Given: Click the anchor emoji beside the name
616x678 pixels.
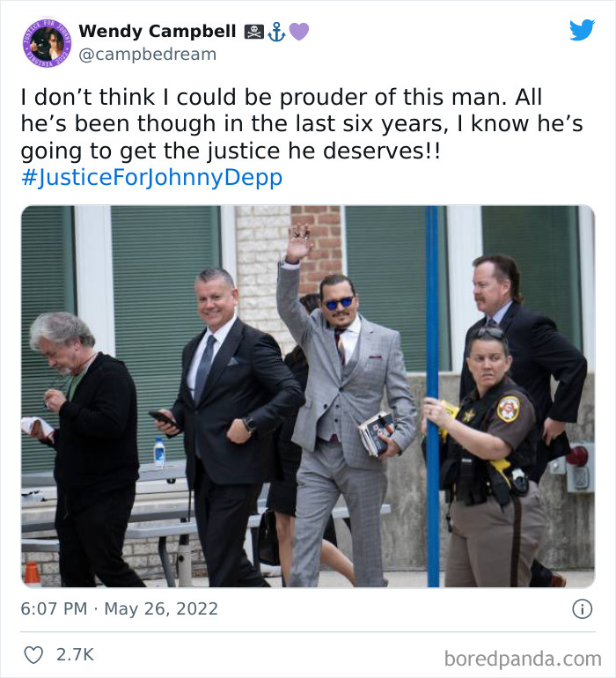Looking at the screenshot, I should click(x=276, y=32).
